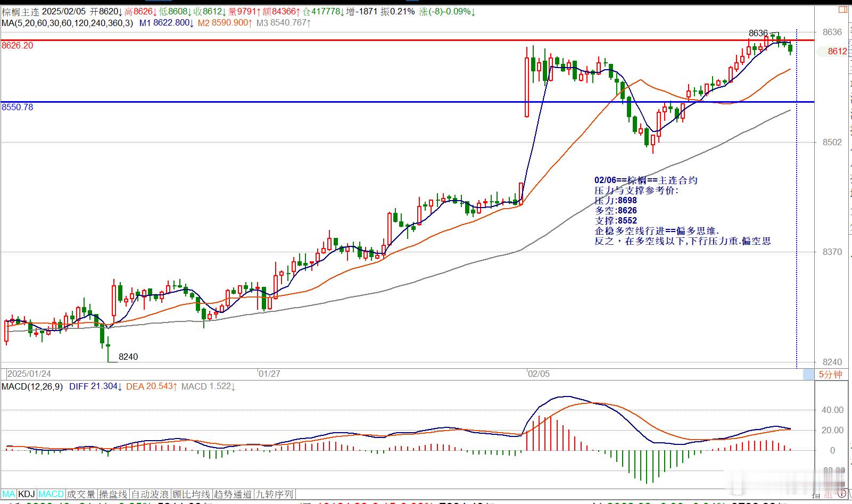Switch to the 趋势通道 indicator tab
This screenshot has width=852, height=504.
pyautogui.click(x=233, y=494)
